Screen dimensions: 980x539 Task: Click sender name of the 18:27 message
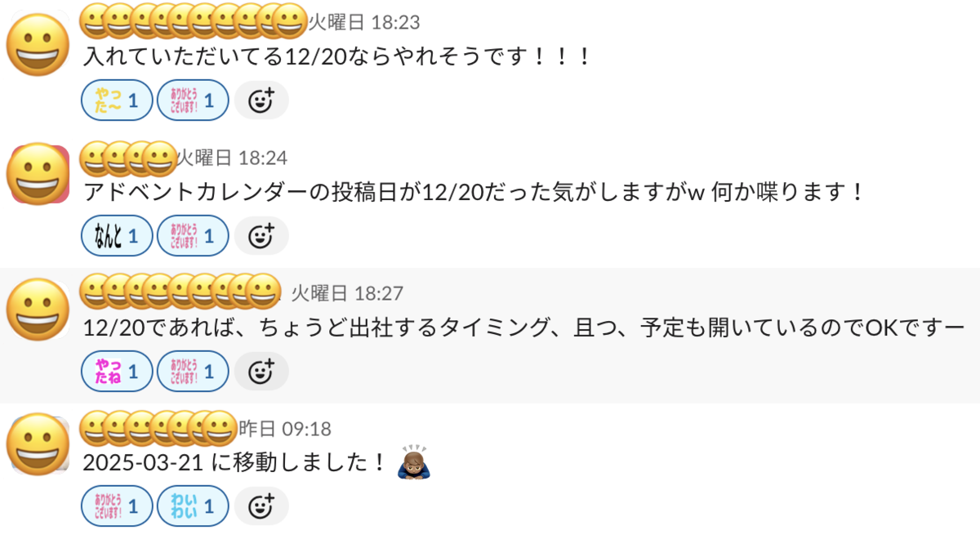180,292
